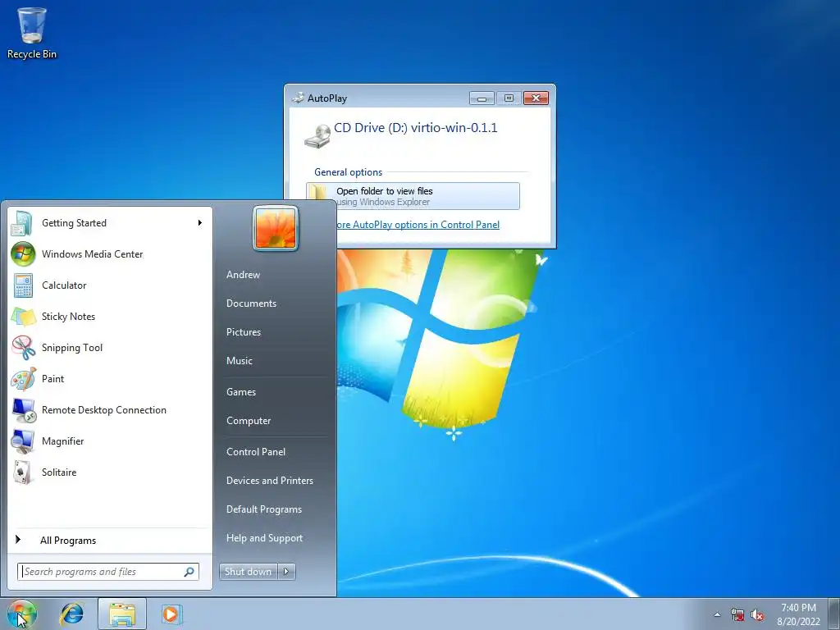This screenshot has width=840, height=630.
Task: Open Getting Started icon in Start menu
Action: point(22,223)
